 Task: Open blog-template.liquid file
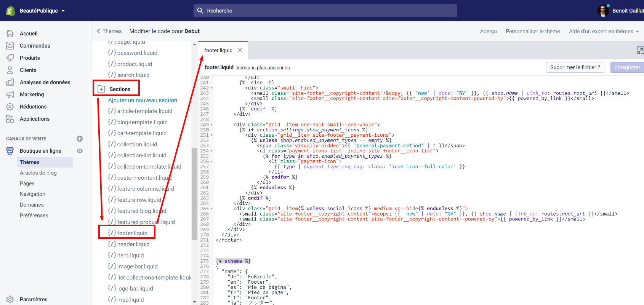(138, 122)
